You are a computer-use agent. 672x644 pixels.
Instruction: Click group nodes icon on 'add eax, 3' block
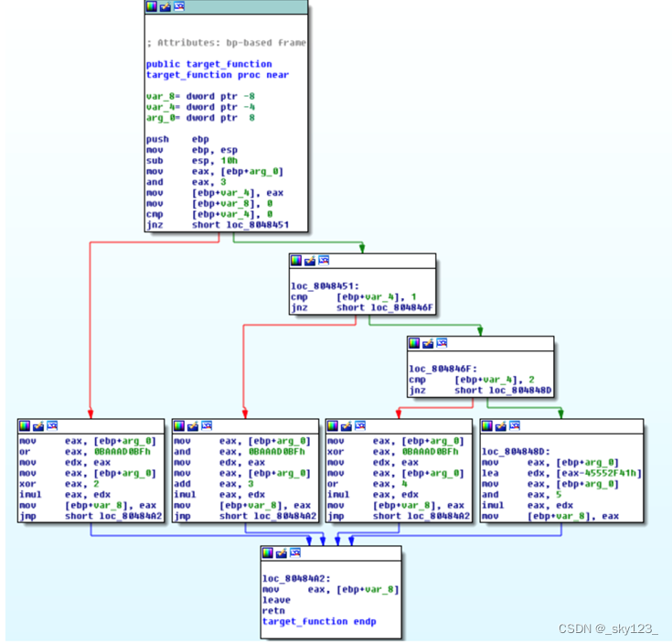pos(207,426)
